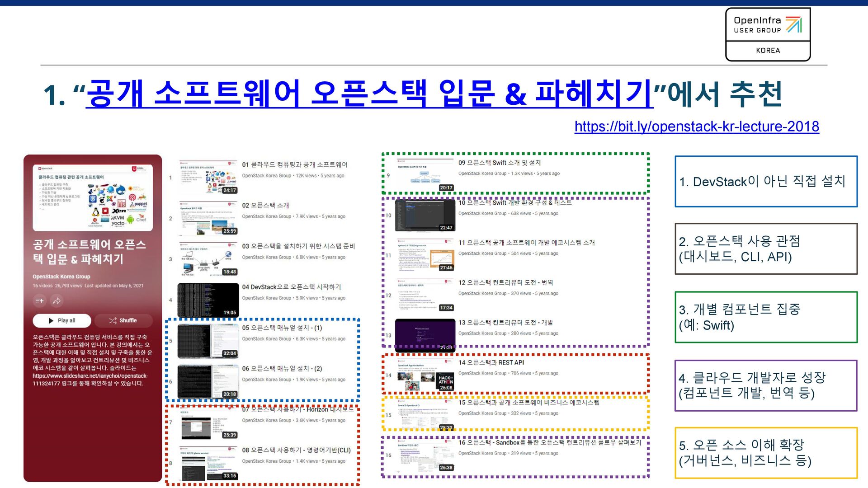The width and height of the screenshot is (868, 488).
Task: Click title '15 오픈스택과 공개 소프트웨어 비즈니스 에코시스템'
Action: point(529,402)
